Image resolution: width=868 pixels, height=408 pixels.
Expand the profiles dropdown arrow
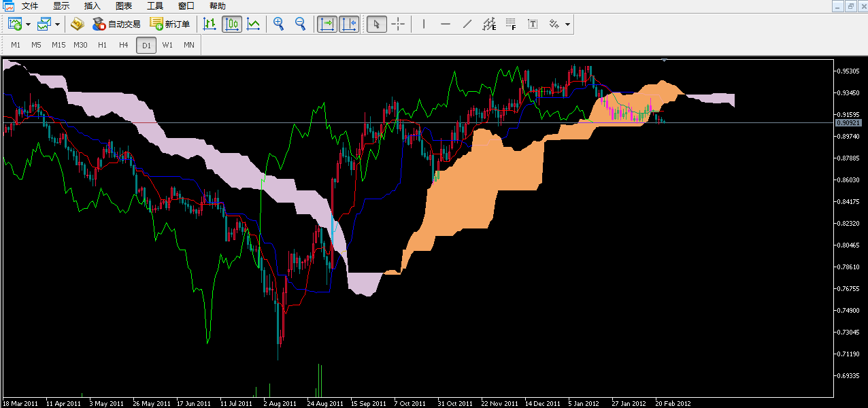pos(57,24)
